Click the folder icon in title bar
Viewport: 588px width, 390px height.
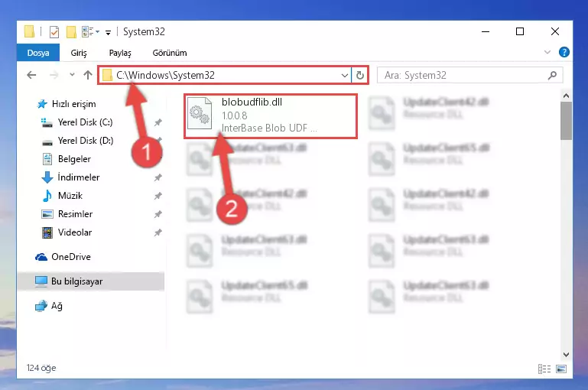(x=29, y=31)
